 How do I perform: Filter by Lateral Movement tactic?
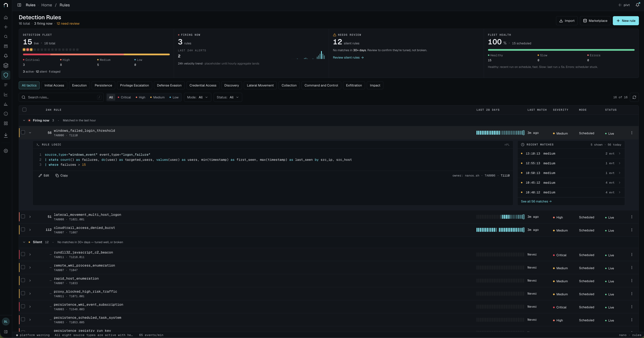pyautogui.click(x=260, y=85)
